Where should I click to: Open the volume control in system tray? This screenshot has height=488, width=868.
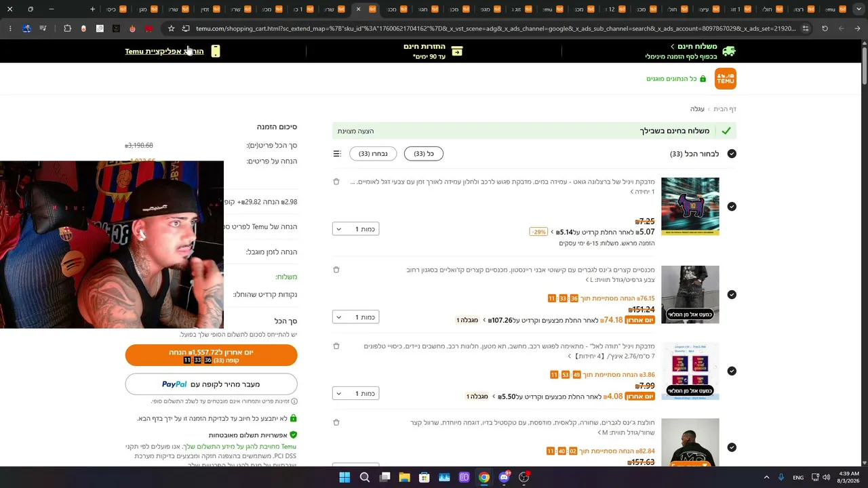click(827, 477)
